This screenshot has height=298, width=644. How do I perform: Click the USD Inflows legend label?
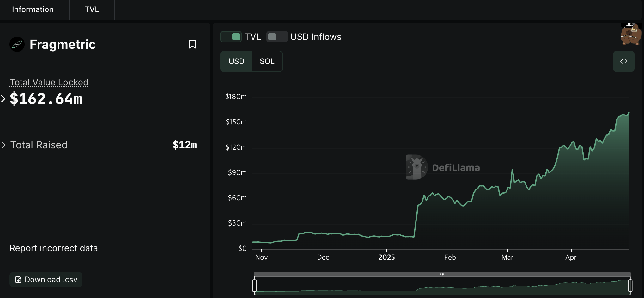tap(316, 37)
